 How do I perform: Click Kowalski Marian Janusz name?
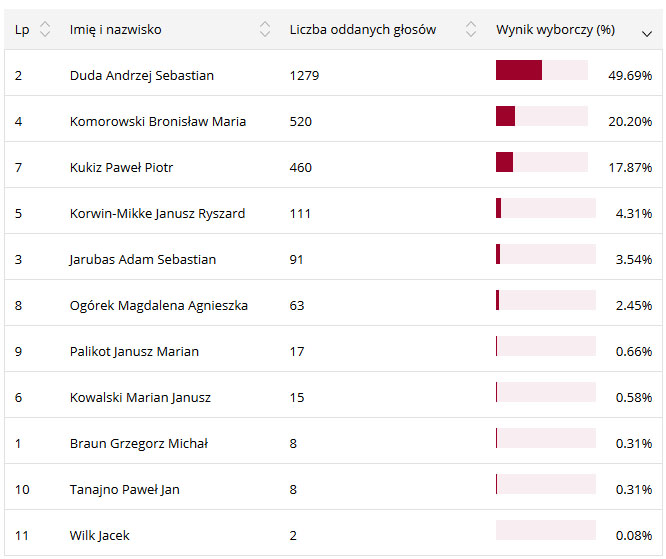[x=140, y=397]
